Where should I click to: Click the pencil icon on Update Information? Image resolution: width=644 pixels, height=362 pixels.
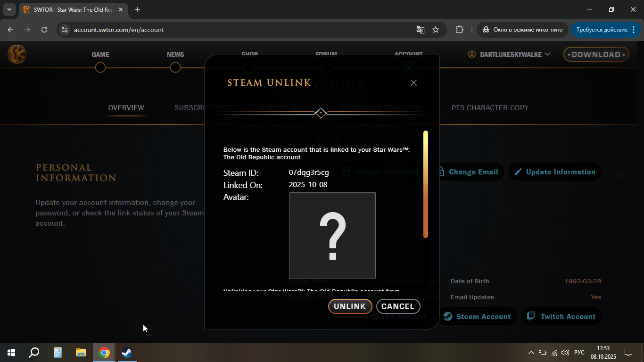tap(518, 172)
